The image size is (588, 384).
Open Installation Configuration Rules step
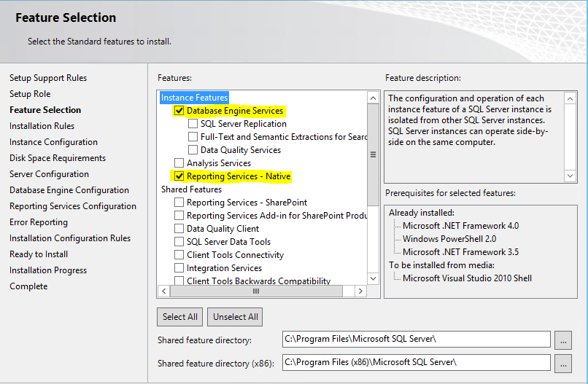pos(70,238)
